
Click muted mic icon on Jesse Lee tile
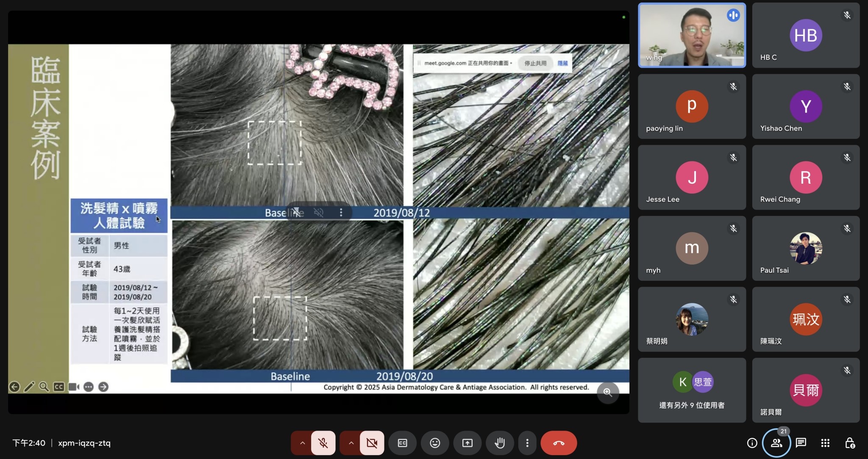click(x=733, y=158)
